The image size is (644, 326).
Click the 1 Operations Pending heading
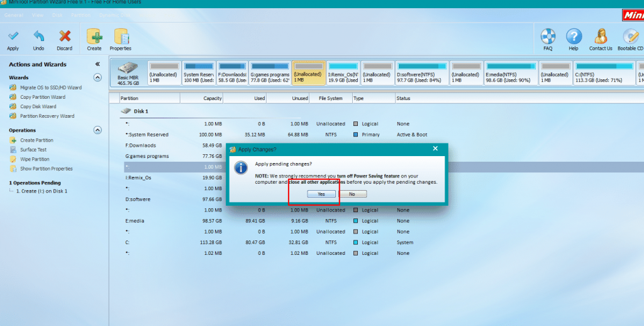pyautogui.click(x=35, y=183)
